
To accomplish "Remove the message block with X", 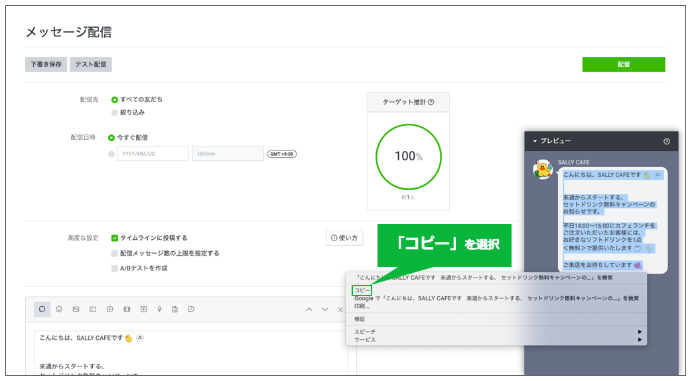I will coord(340,310).
